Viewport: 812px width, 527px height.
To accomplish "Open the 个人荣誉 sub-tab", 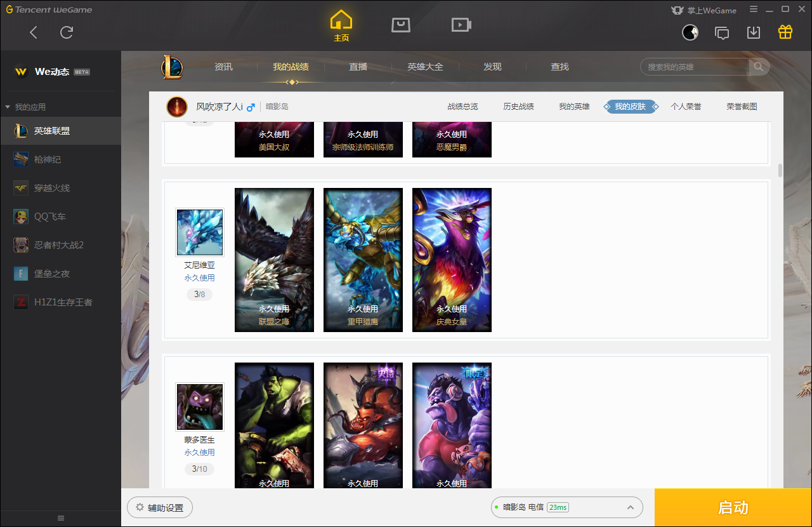I will [686, 107].
